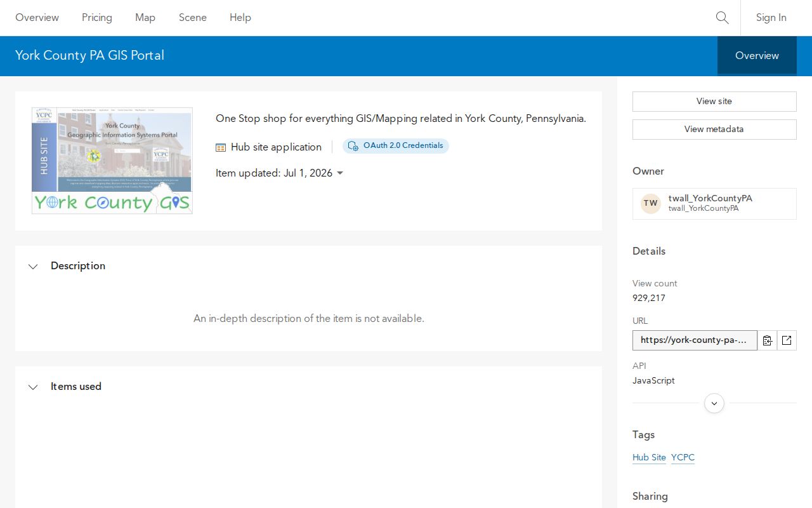The image size is (812, 508).
Task: Click the York County PA GIS Portal title
Action: click(89, 55)
